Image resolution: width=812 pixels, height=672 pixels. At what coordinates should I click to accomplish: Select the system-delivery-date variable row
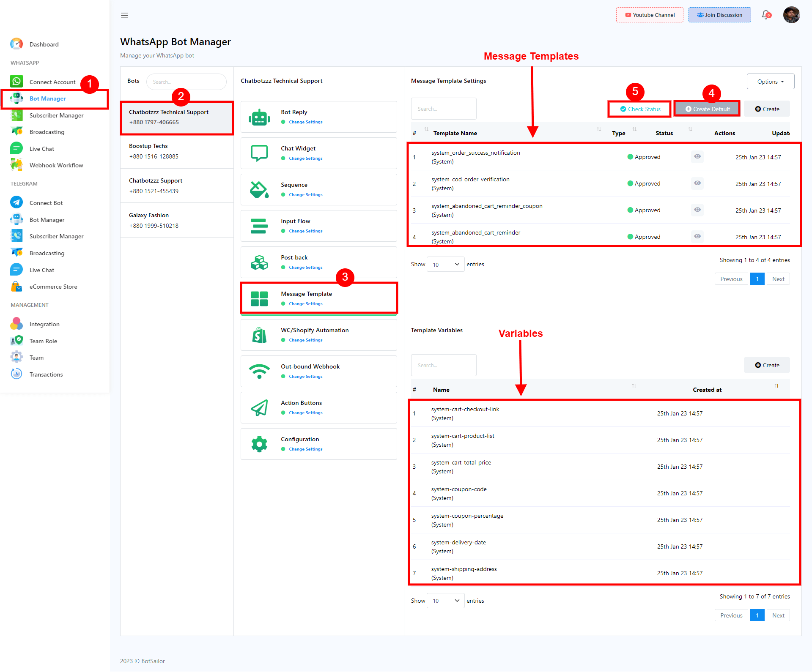click(601, 546)
